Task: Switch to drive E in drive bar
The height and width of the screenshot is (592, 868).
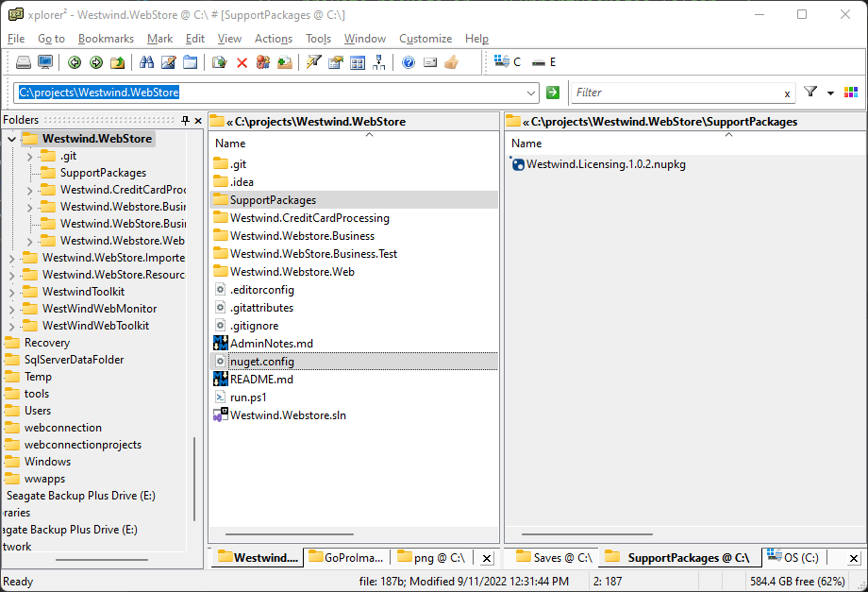Action: coord(544,62)
